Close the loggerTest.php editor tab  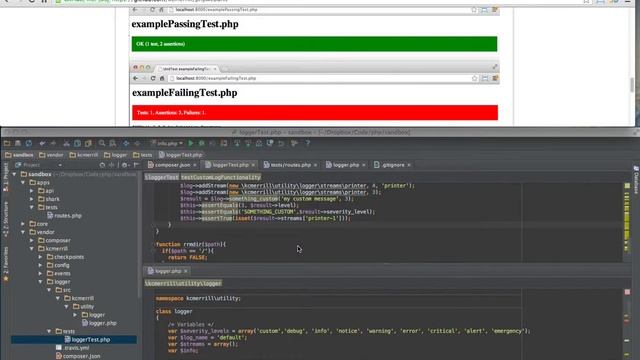point(253,165)
